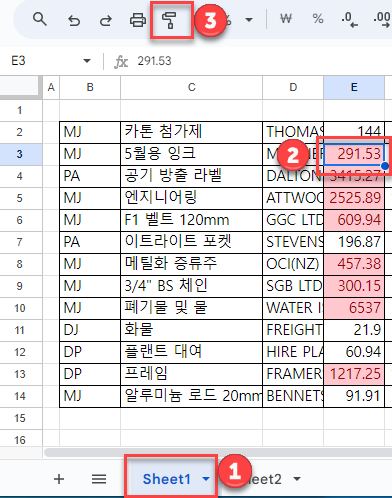Image resolution: width=392 pixels, height=498 pixels.
Task: Select column D header
Action: 293,87
